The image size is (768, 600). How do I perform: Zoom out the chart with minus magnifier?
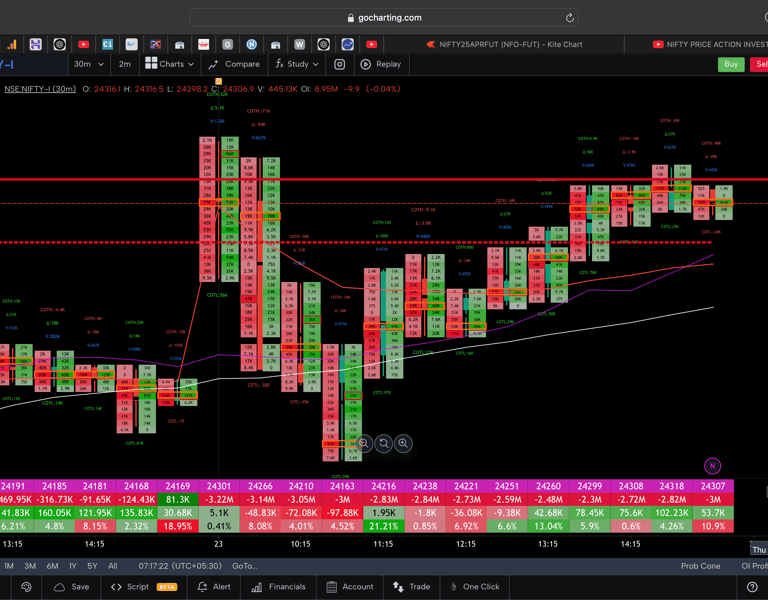(x=363, y=444)
